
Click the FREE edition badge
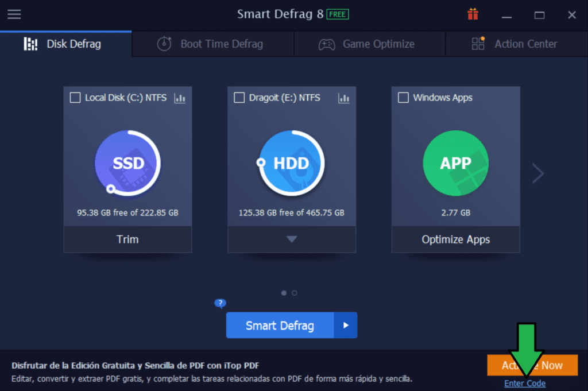point(338,14)
